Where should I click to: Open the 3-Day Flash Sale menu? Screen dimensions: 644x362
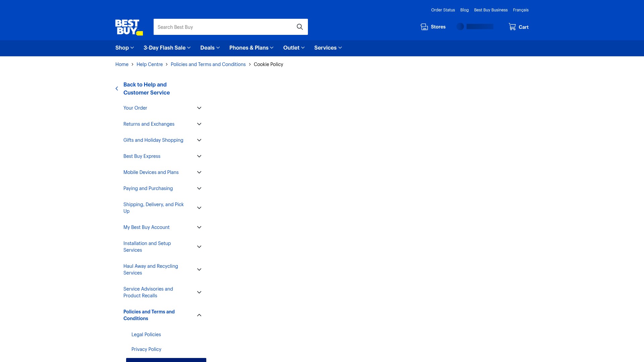167,48
